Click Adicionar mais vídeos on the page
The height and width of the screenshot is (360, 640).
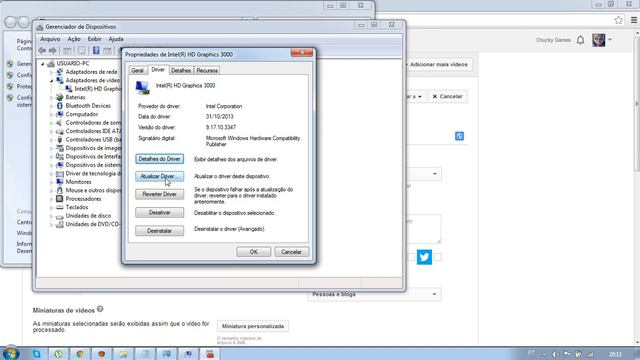(438, 64)
